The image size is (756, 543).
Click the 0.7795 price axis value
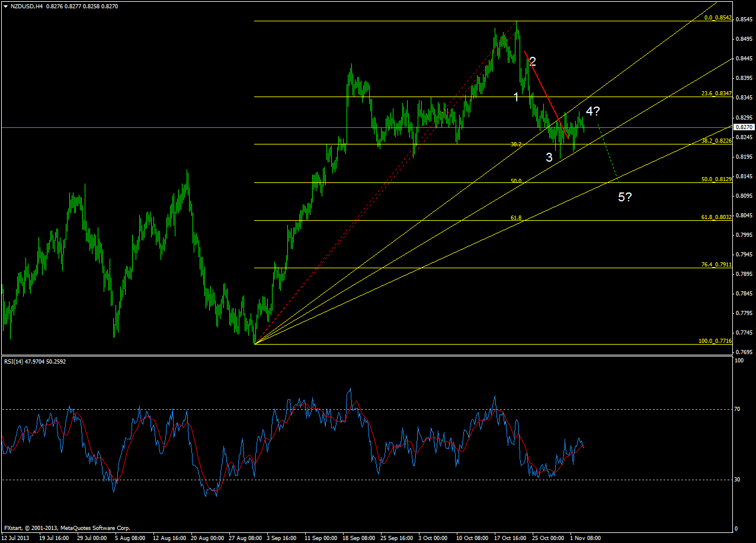(744, 313)
